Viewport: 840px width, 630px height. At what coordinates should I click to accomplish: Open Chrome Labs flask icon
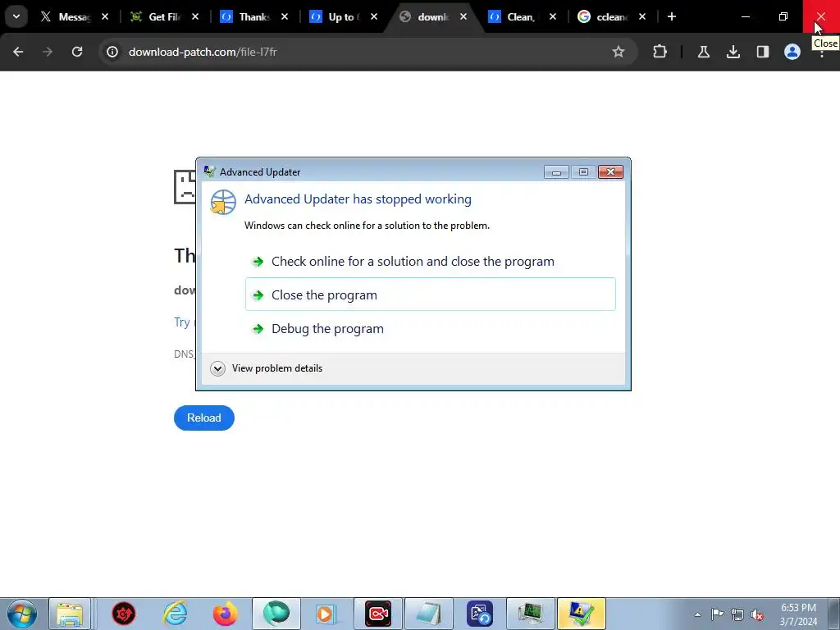[703, 52]
